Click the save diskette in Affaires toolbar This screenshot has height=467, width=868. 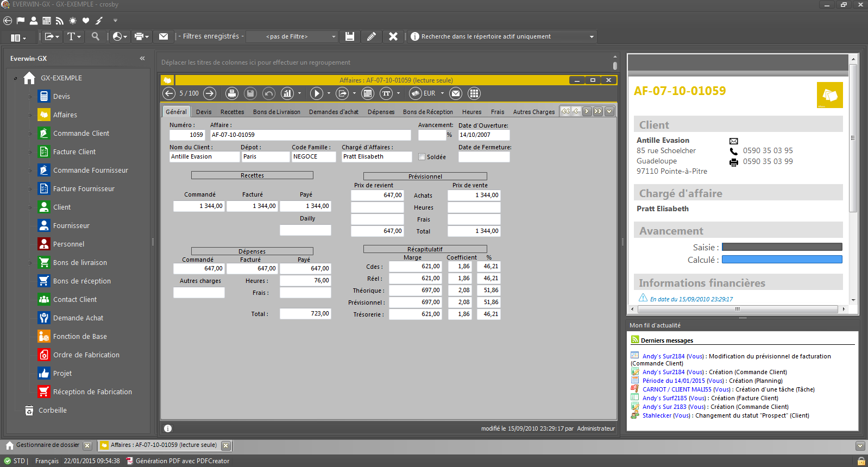pyautogui.click(x=250, y=93)
